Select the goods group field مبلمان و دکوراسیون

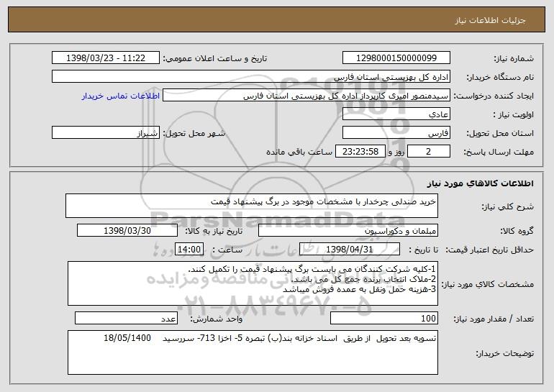[348, 231]
